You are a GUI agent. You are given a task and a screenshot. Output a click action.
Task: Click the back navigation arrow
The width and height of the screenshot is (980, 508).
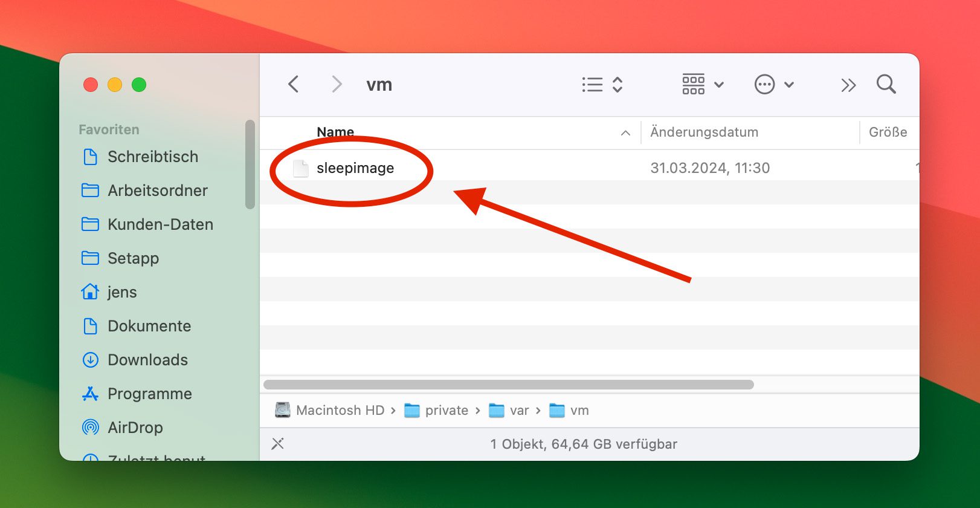pyautogui.click(x=294, y=84)
